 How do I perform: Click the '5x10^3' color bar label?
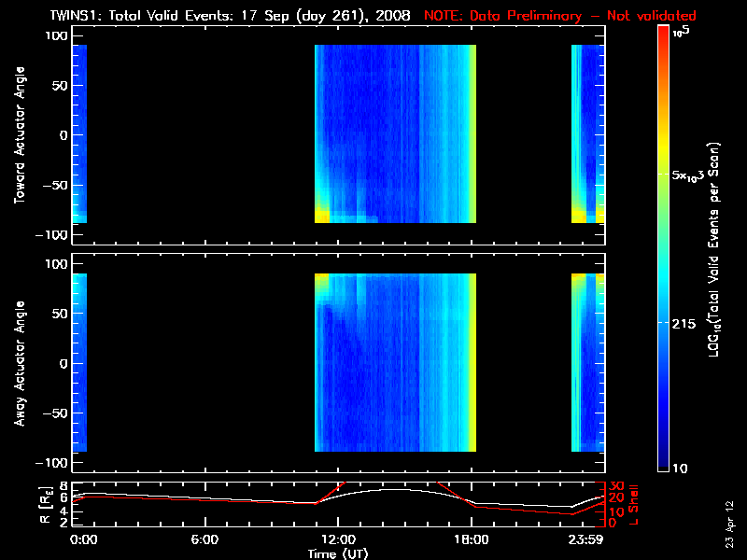click(x=688, y=175)
